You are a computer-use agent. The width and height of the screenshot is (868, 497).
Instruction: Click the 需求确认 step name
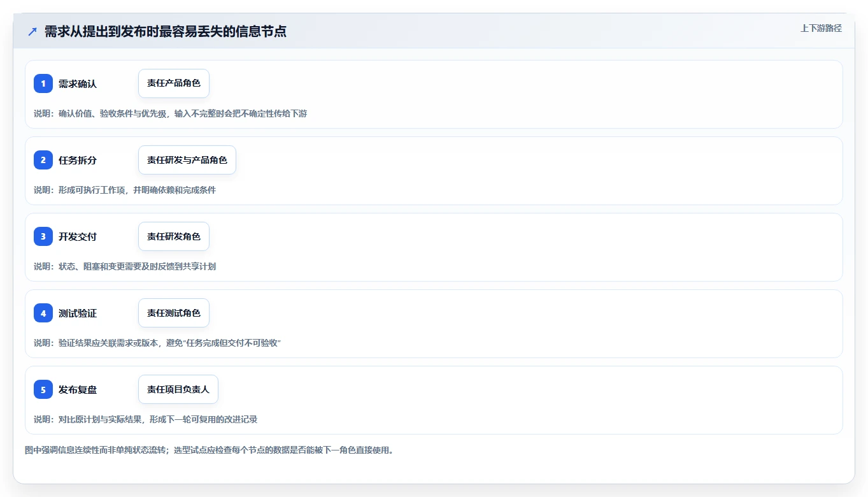[78, 83]
